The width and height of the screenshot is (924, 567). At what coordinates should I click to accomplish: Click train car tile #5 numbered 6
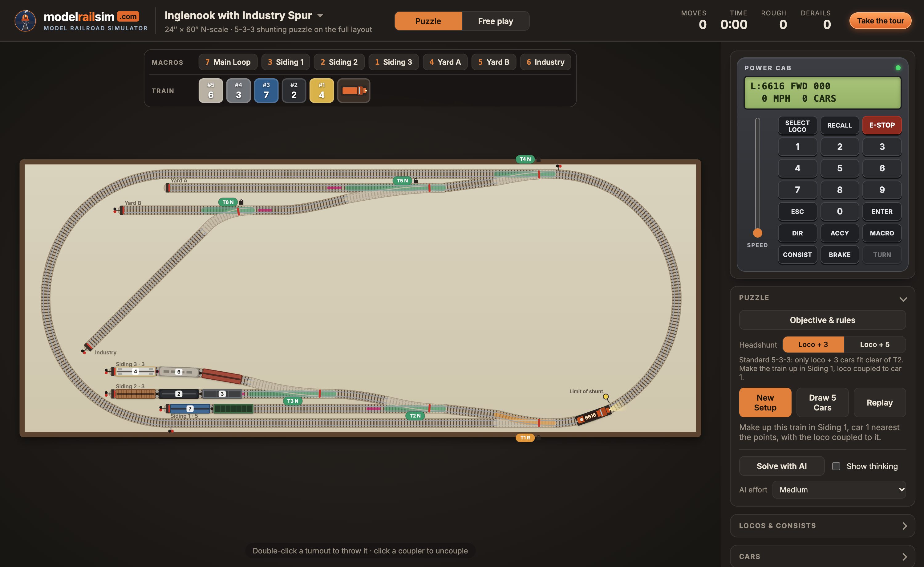[211, 90]
